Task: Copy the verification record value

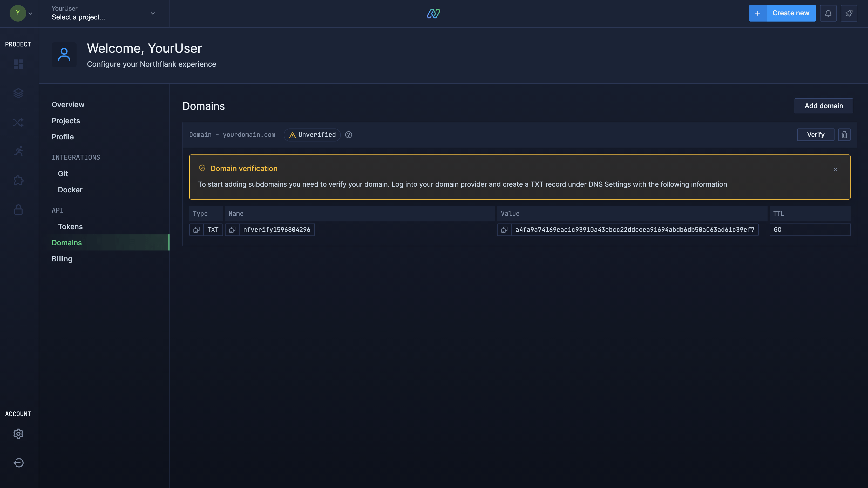Action: 504,230
